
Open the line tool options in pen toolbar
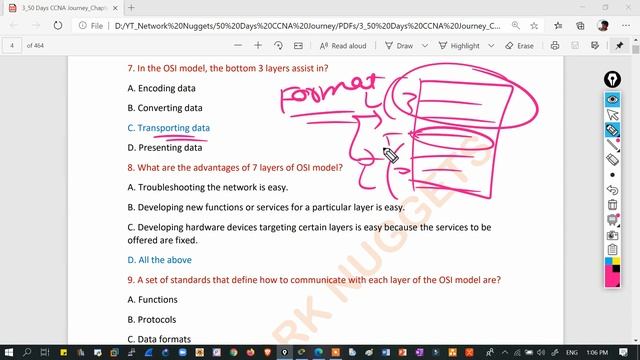pyautogui.click(x=612, y=145)
